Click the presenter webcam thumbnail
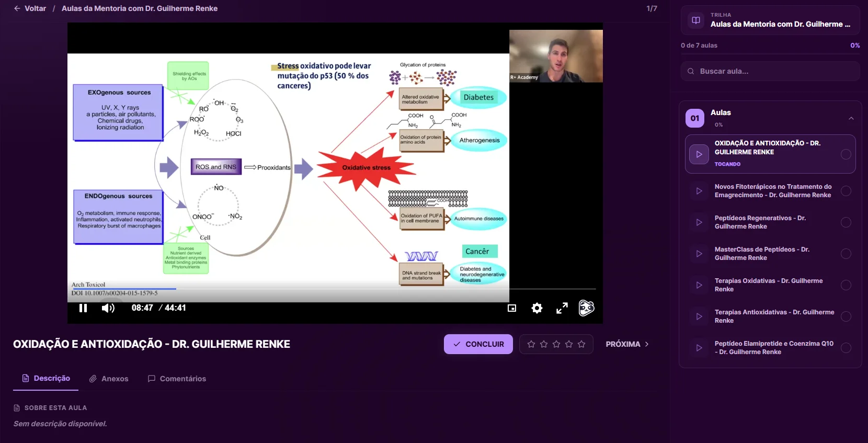868x443 pixels. pyautogui.click(x=556, y=56)
